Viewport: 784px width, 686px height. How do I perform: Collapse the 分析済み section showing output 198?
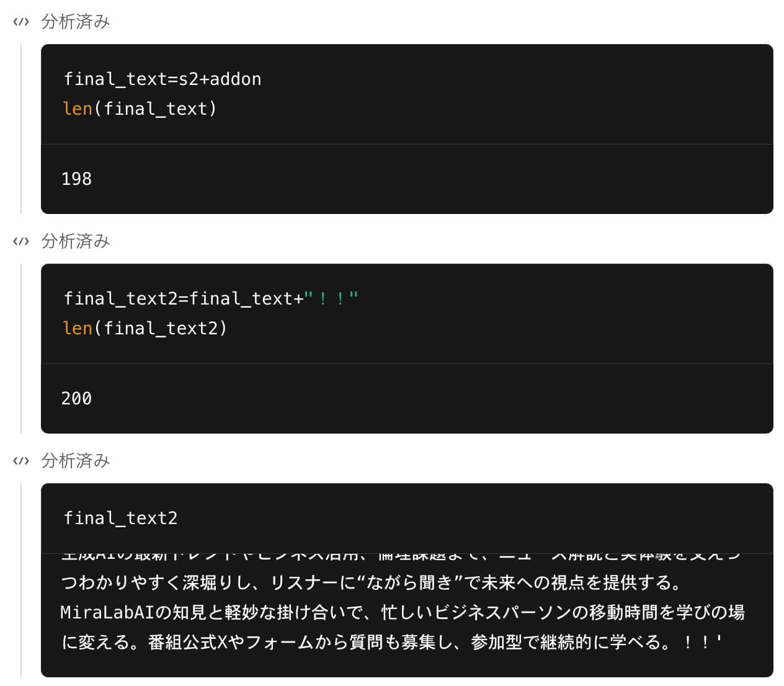click(76, 22)
